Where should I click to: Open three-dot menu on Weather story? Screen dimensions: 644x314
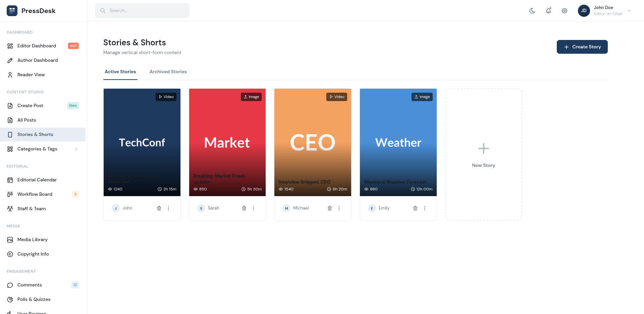click(x=425, y=208)
